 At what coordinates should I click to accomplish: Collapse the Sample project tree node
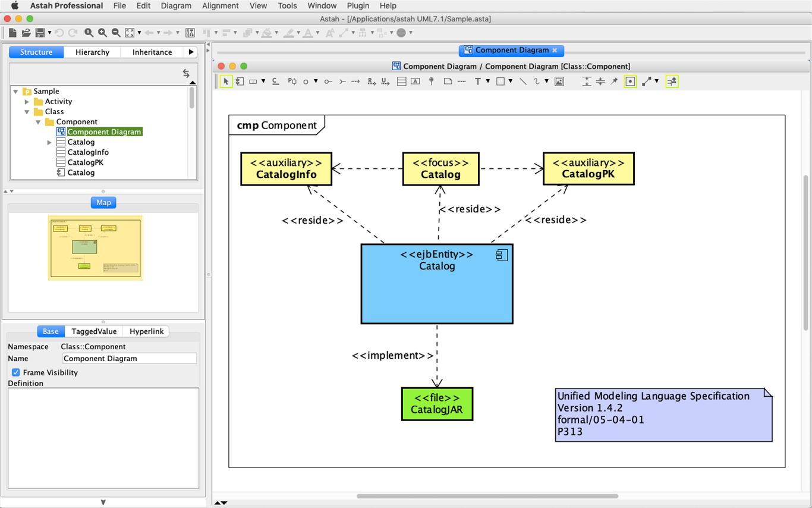pos(15,92)
